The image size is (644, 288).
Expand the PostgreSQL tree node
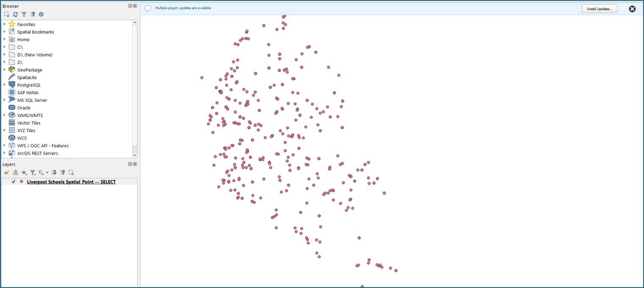[4, 85]
